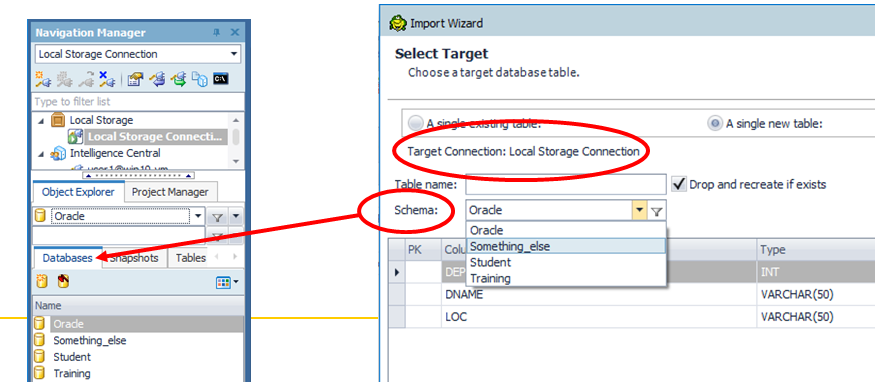Choose Oracle from Schema dropdown list
Viewport: 875px width, 382px height.
pos(566,230)
